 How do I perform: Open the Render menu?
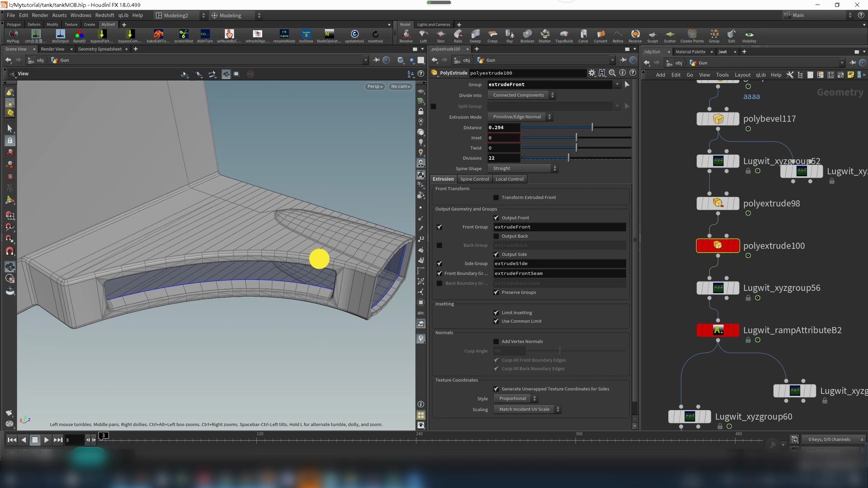(40, 15)
